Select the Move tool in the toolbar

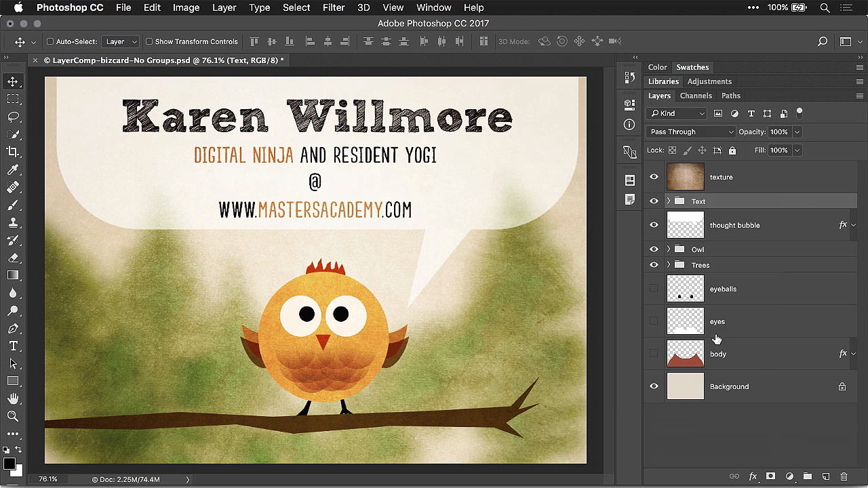pyautogui.click(x=13, y=81)
